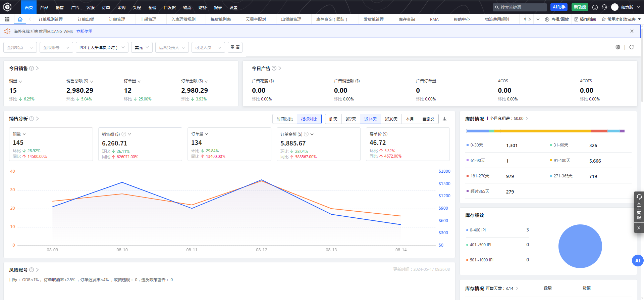Viewport: 644px width, 300px height.
Task: Click AI助手 button
Action: click(559, 7)
